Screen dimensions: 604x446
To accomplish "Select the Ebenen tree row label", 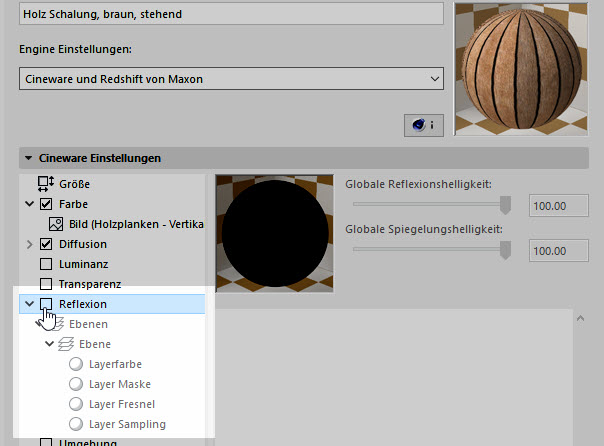I will (x=88, y=324).
